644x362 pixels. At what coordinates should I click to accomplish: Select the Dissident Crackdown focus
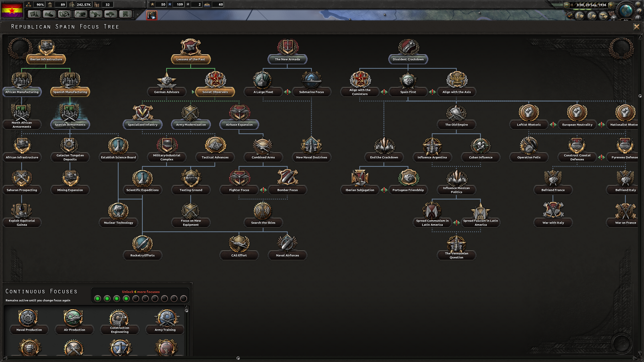(x=408, y=51)
